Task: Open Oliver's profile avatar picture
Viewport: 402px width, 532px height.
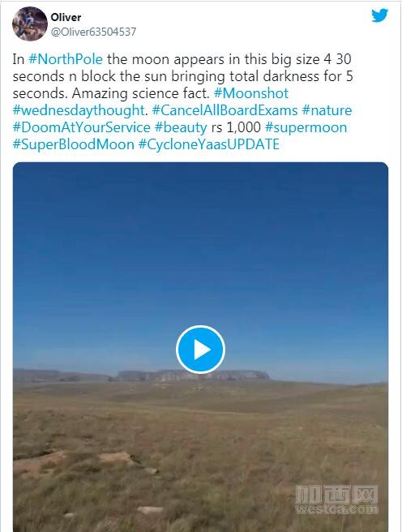Action: pyautogui.click(x=29, y=24)
